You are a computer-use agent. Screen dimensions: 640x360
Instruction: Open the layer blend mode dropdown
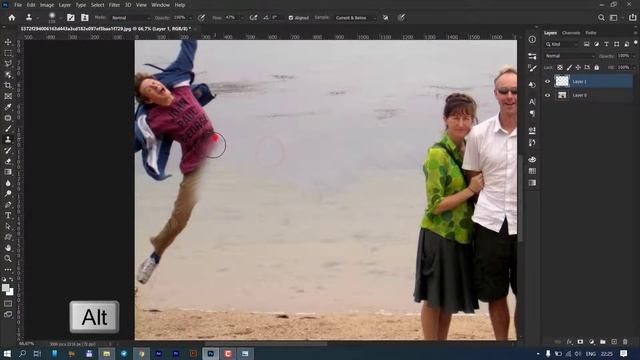(569, 56)
